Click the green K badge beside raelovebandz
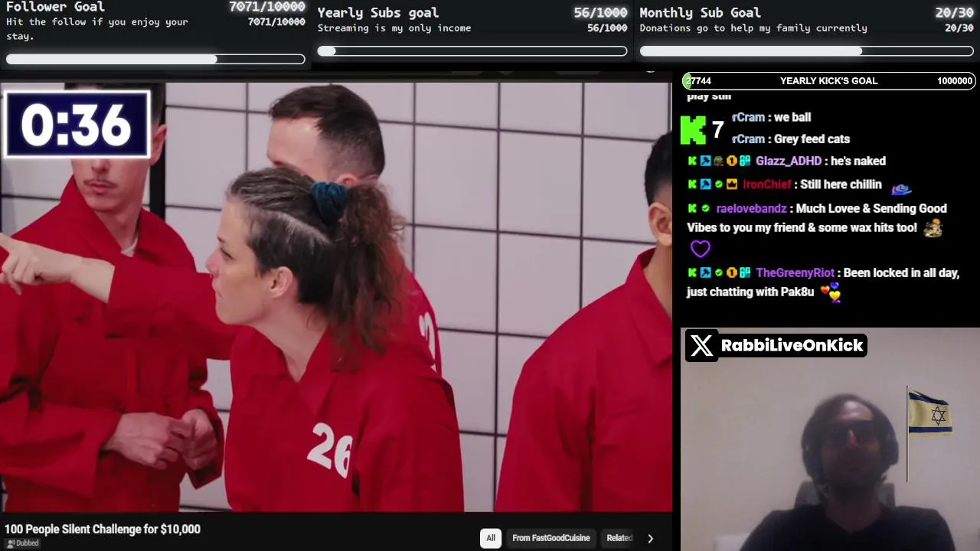 692,209
